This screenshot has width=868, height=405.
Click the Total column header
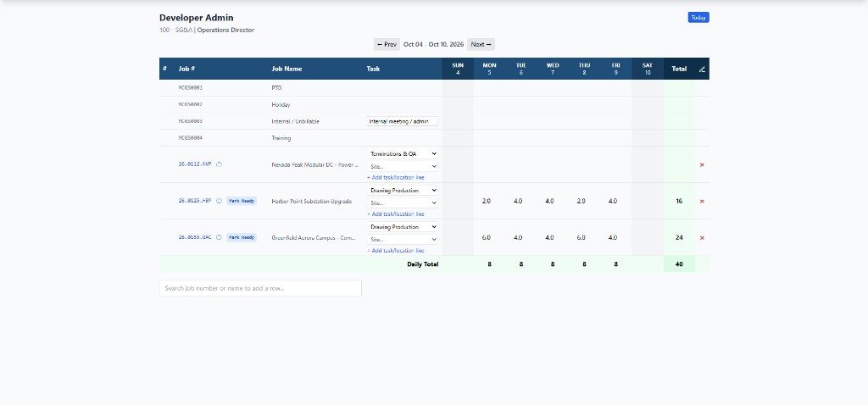click(679, 69)
